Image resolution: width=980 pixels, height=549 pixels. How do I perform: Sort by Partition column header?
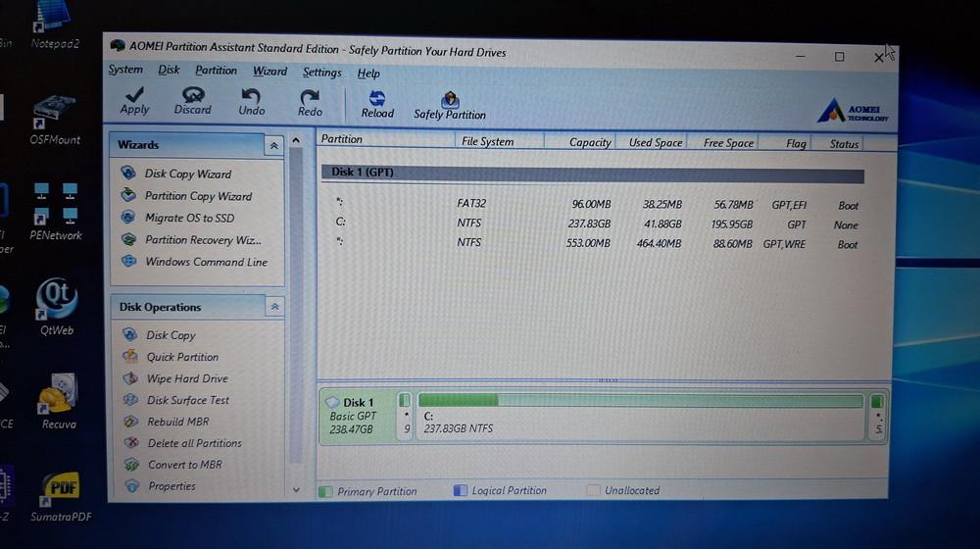tap(386, 139)
